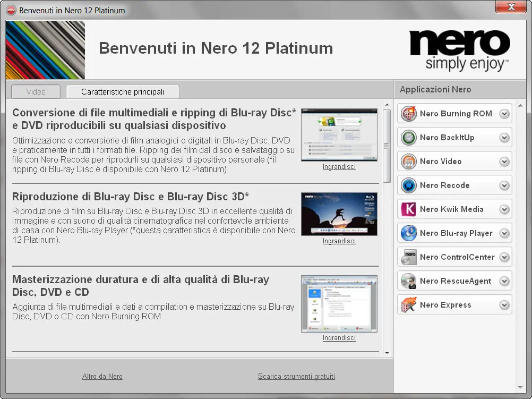Open Nero Recode using its blue icon
The image size is (532, 399).
coord(408,185)
